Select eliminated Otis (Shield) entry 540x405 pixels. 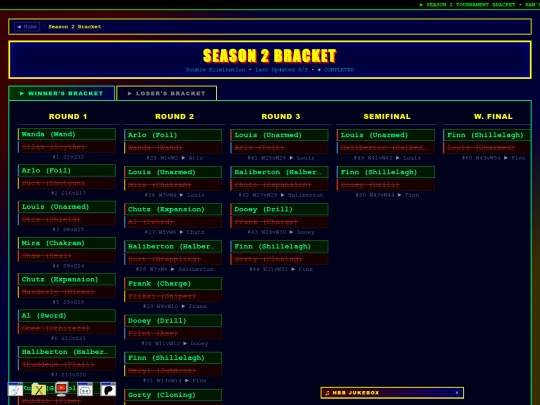67,219
